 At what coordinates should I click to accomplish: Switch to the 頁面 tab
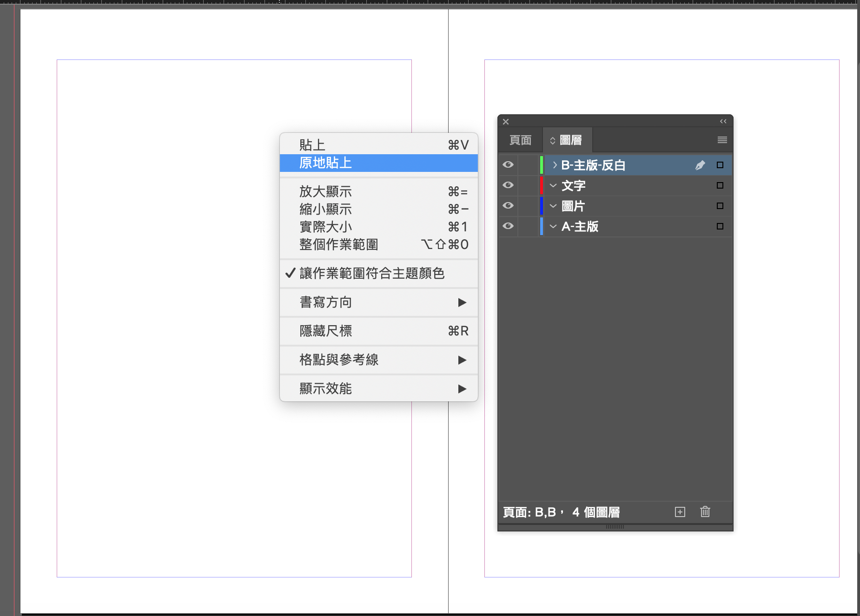520,140
